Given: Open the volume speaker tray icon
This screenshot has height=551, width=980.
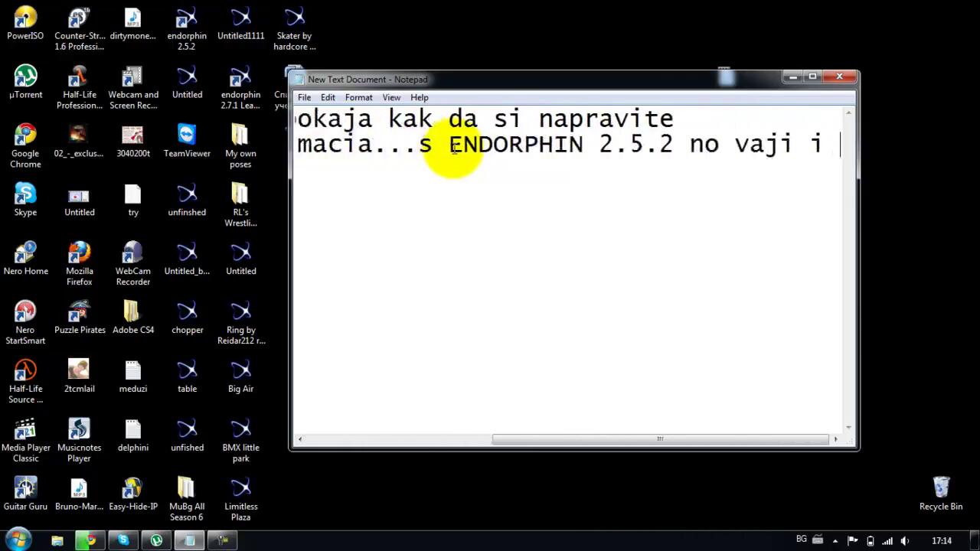Looking at the screenshot, I should 905,541.
